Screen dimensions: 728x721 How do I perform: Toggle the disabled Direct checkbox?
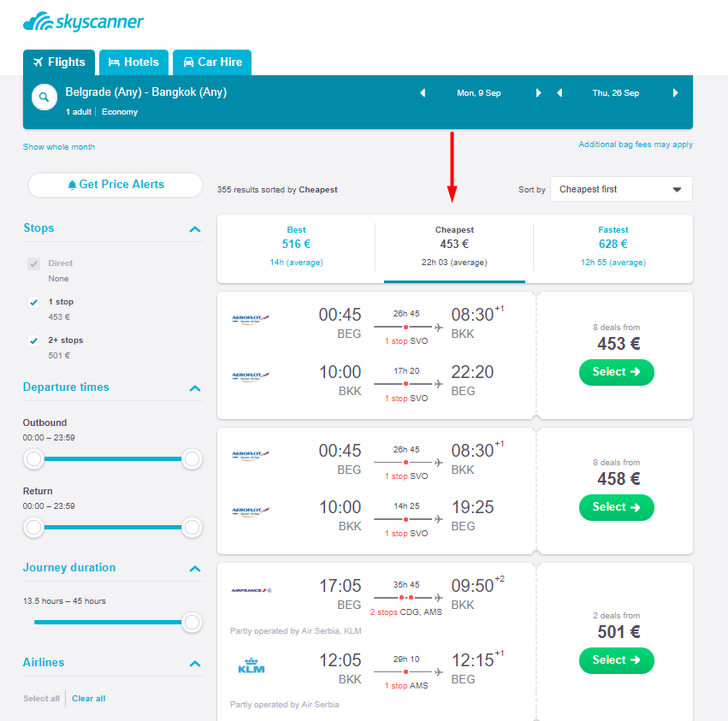[34, 263]
